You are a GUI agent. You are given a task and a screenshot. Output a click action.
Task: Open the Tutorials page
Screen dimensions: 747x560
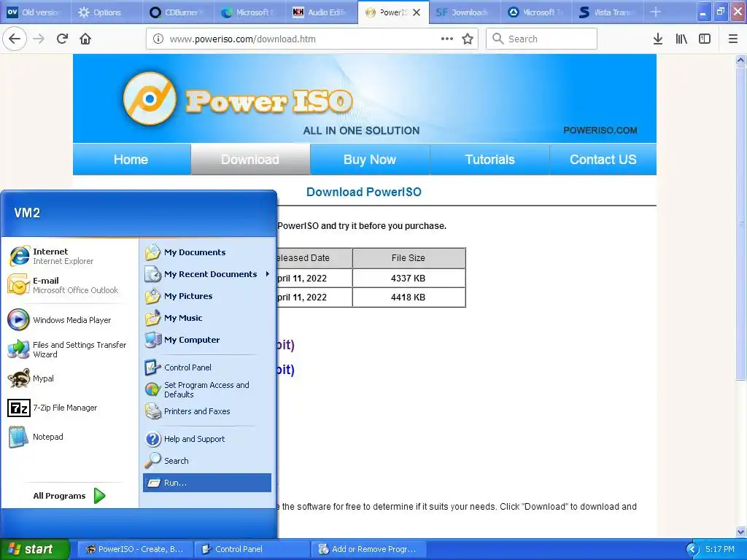pos(489,159)
